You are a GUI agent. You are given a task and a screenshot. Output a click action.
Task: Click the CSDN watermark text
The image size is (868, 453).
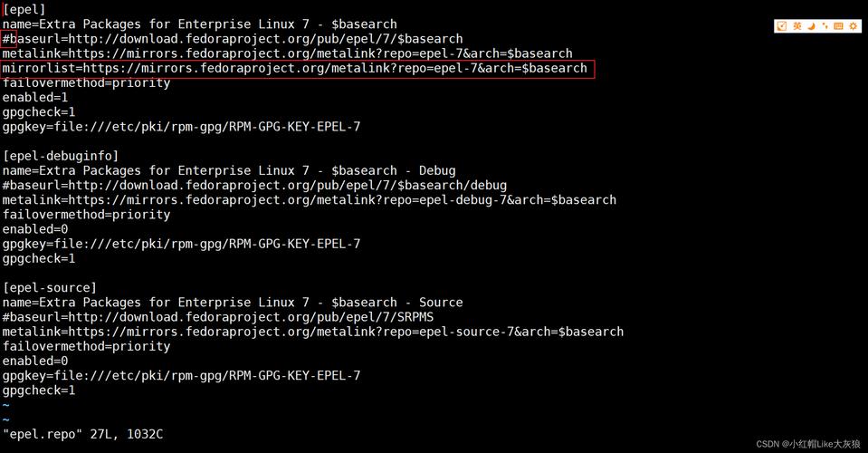pos(807,444)
